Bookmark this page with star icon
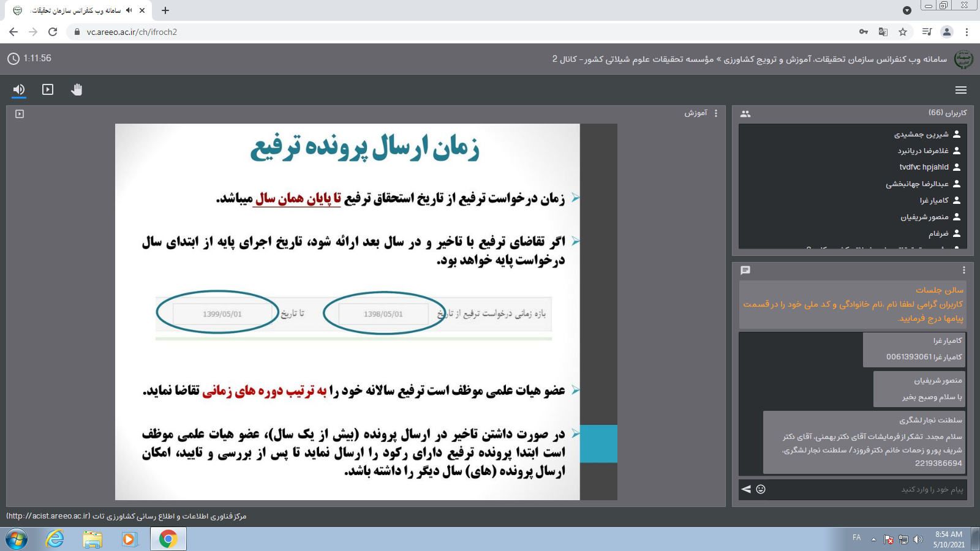Image resolution: width=980 pixels, height=551 pixels. (903, 32)
